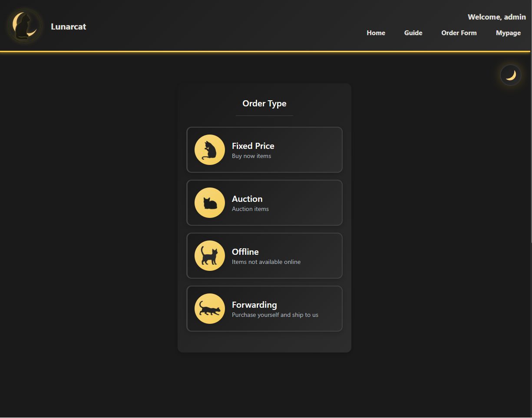Select the Fixed Price order type
The width and height of the screenshot is (532, 418).
(264, 150)
